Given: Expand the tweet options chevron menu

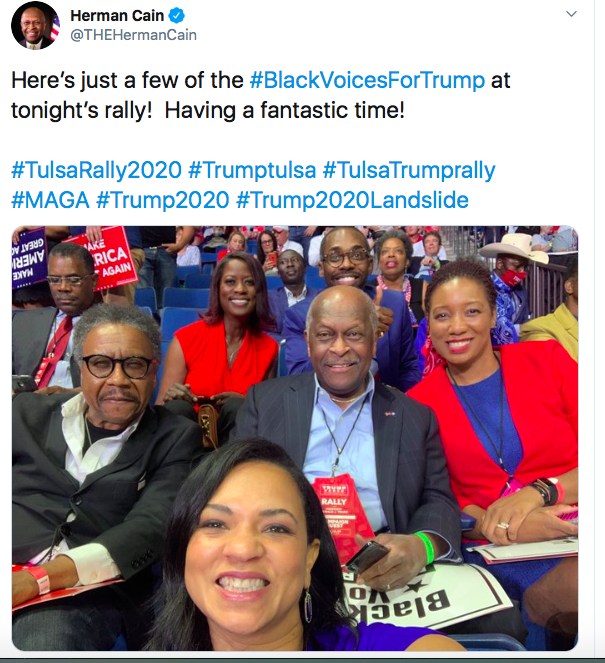Looking at the screenshot, I should [x=571, y=14].
